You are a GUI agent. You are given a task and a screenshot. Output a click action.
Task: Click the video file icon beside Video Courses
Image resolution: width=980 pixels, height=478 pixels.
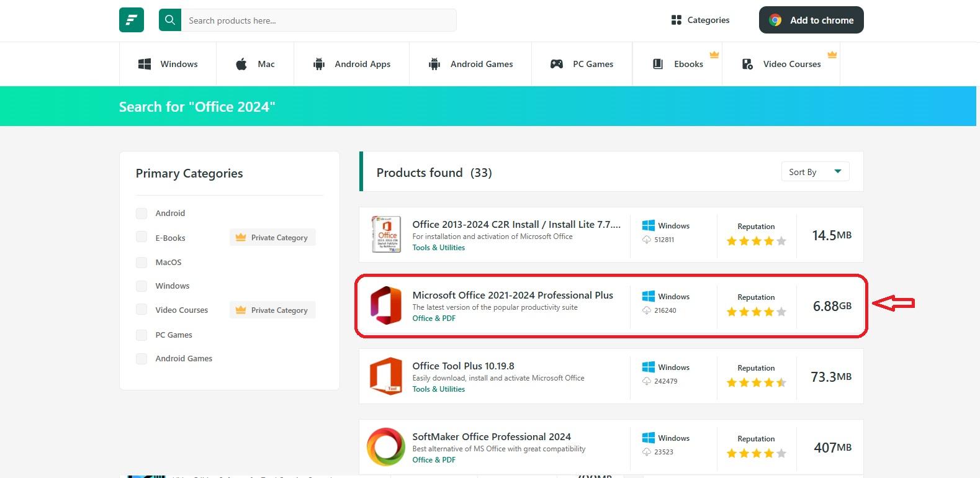pos(747,64)
